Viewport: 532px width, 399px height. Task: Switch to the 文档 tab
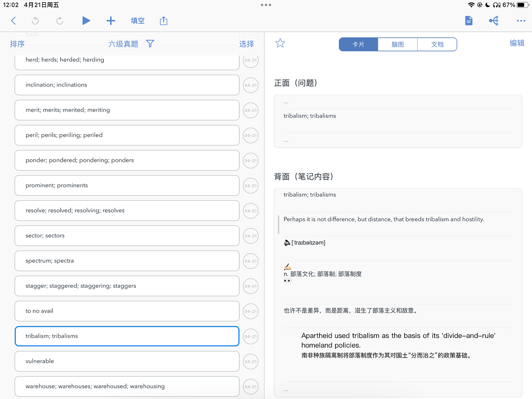437,44
